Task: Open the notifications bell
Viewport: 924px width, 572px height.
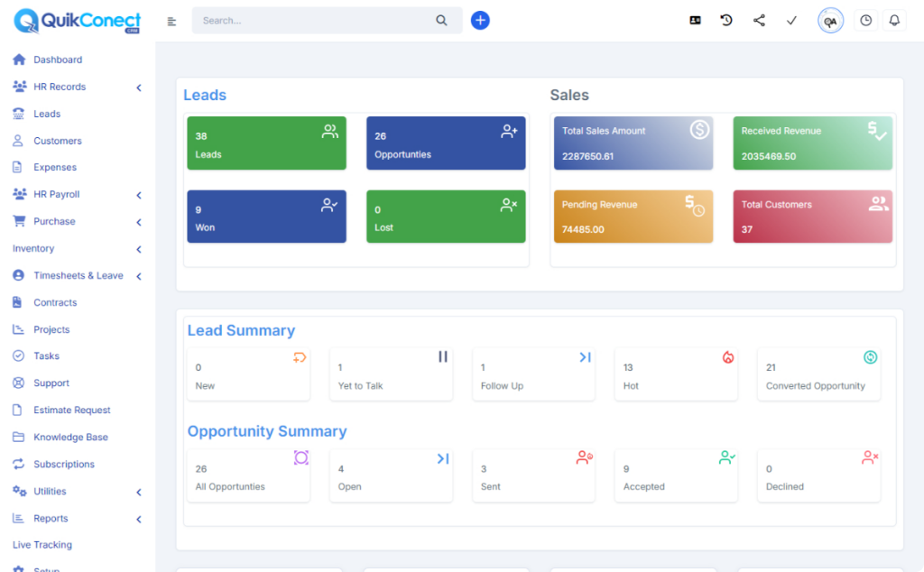Action: tap(894, 21)
